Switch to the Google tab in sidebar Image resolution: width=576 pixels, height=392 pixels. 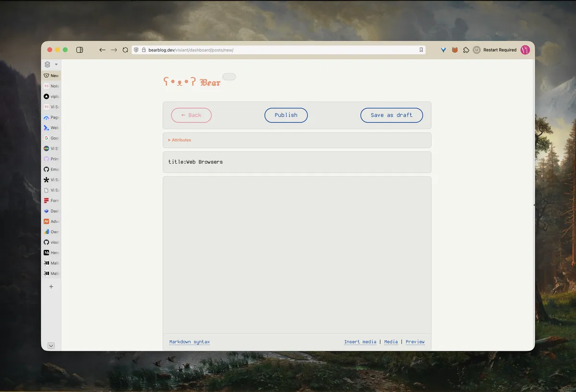click(51, 138)
